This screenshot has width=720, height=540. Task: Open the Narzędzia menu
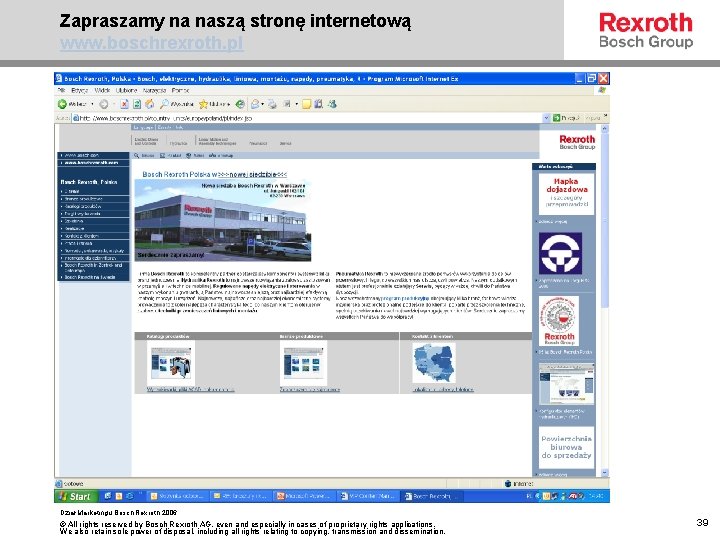154,90
